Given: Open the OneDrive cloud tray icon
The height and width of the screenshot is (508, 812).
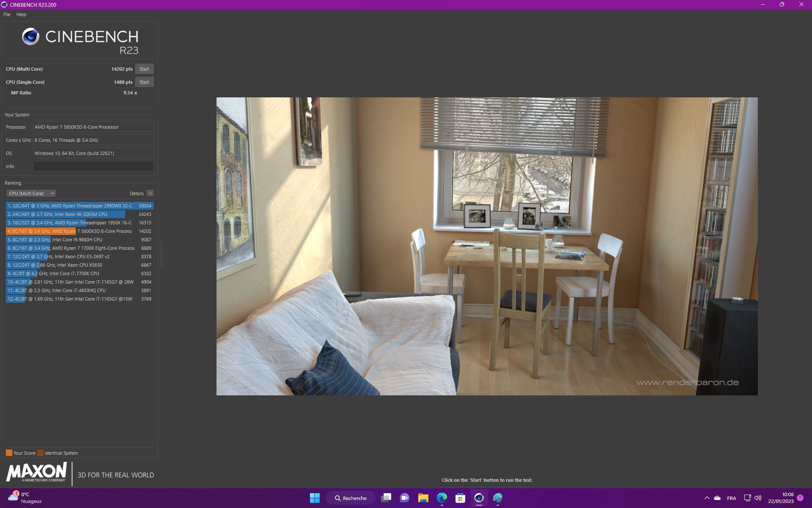Looking at the screenshot, I should [717, 498].
